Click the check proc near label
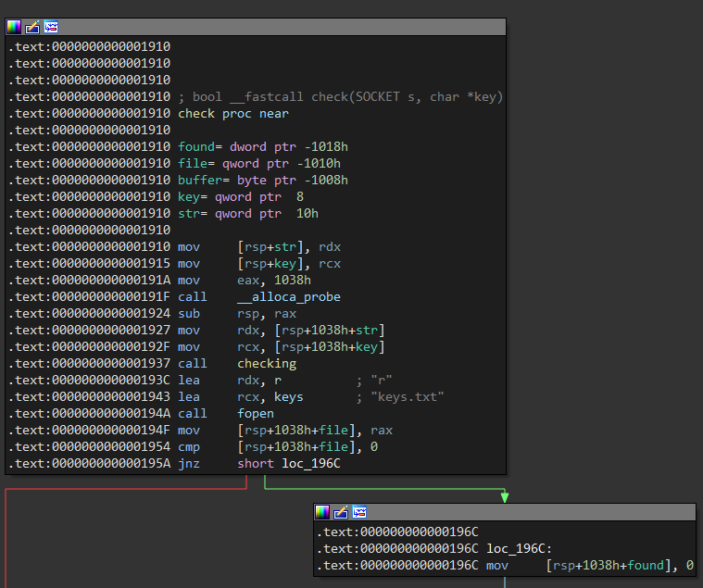 coord(233,114)
